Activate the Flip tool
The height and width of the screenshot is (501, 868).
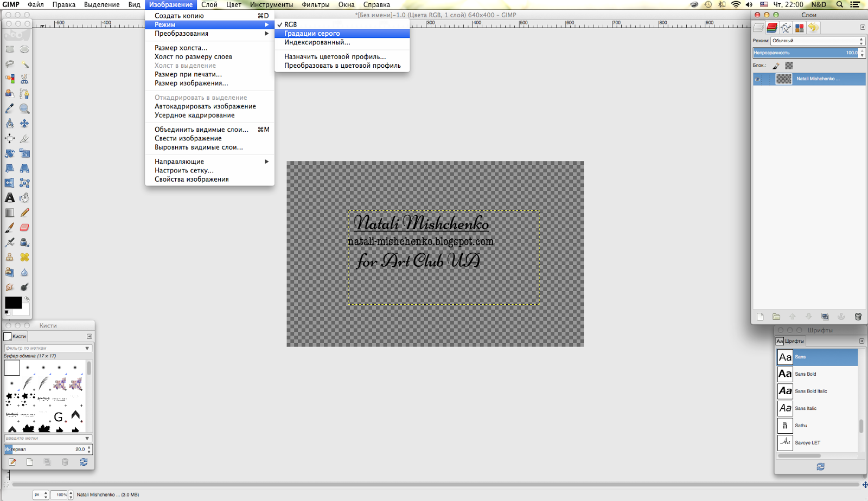coord(10,183)
